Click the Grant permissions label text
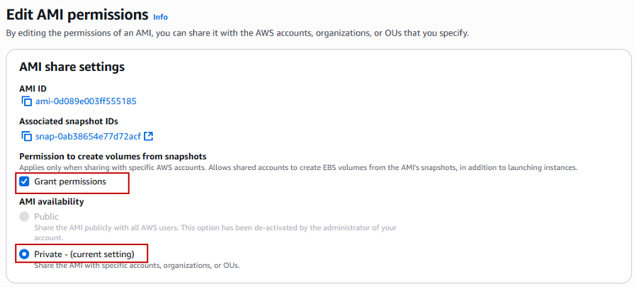This screenshot has width=644, height=294. pyautogui.click(x=70, y=181)
